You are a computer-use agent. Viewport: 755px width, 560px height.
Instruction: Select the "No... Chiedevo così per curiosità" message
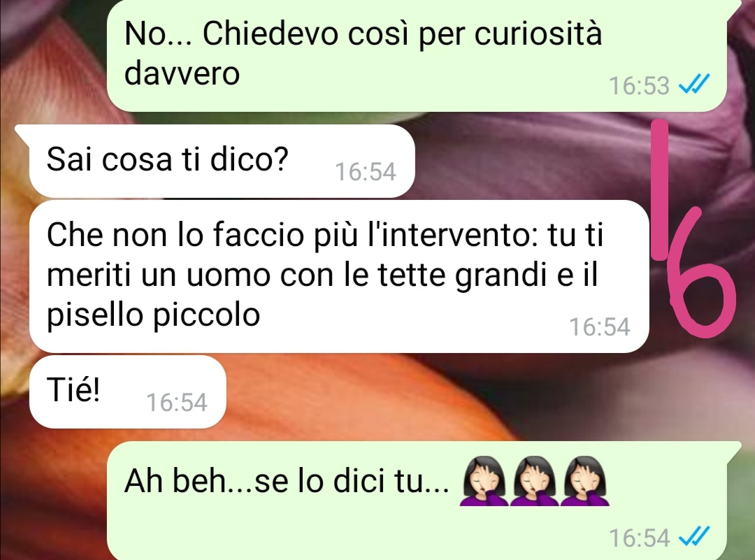pos(417,55)
